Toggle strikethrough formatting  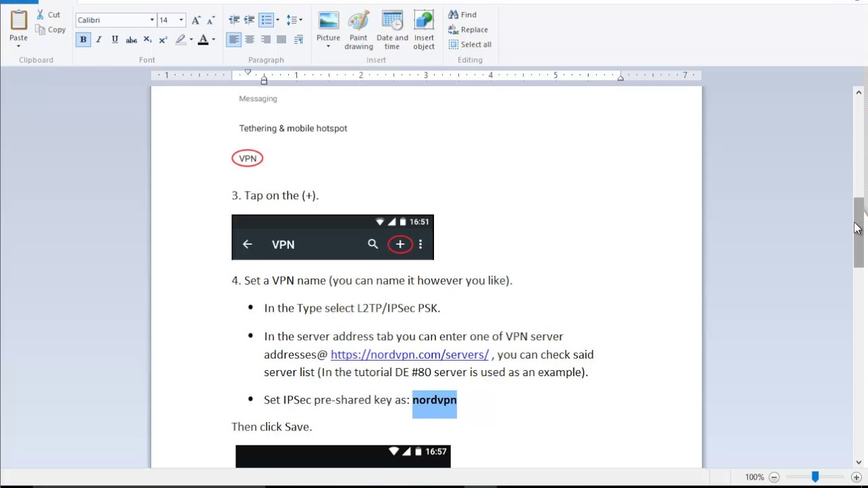tap(131, 40)
